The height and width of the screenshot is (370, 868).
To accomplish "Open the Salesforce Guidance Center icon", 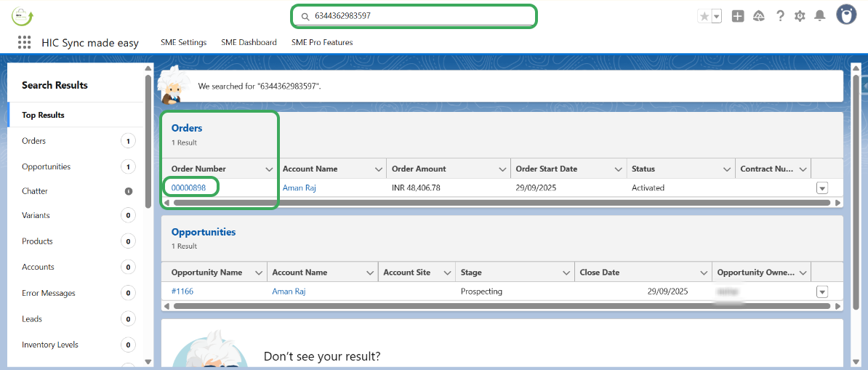I will click(759, 17).
